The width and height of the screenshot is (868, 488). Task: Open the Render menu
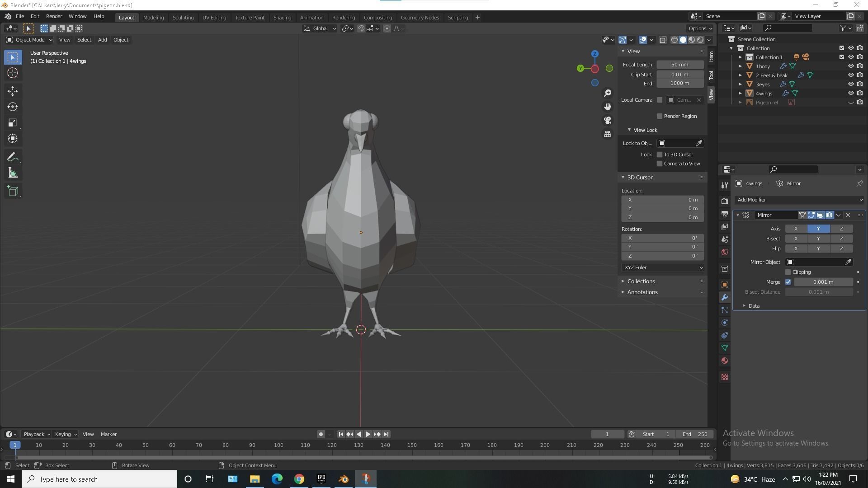pos(54,16)
